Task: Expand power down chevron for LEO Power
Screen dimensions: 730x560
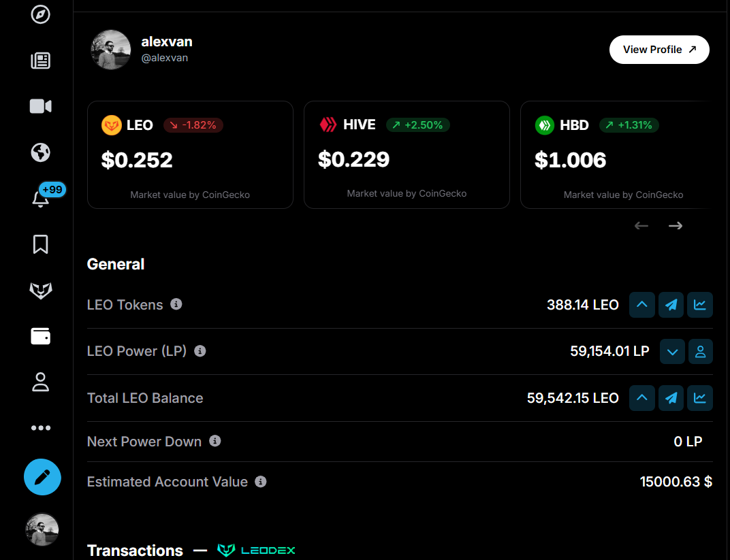Action: 672,352
